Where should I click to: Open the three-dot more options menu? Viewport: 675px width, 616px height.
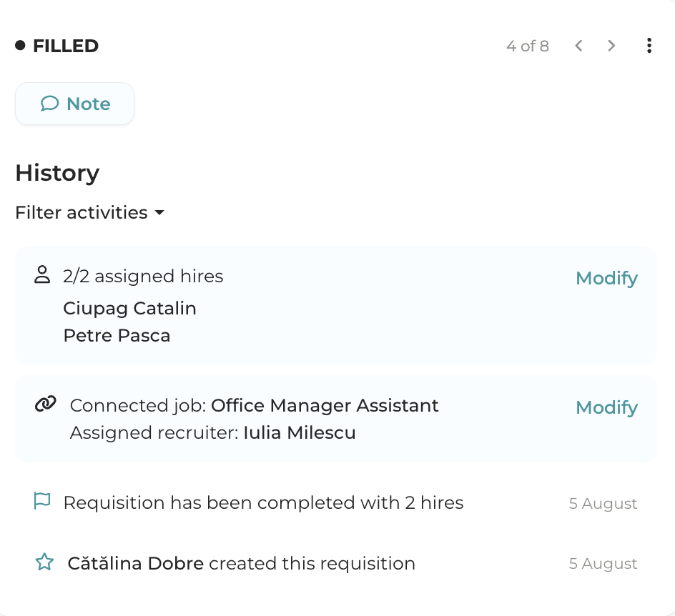tap(649, 46)
